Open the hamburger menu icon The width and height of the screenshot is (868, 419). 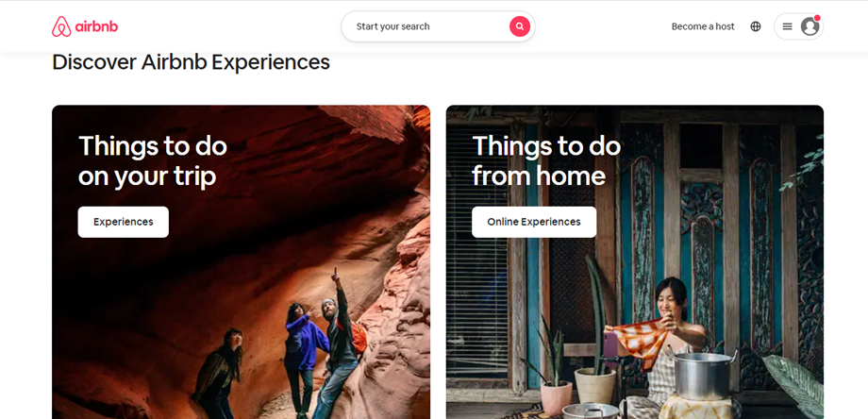[x=787, y=26]
